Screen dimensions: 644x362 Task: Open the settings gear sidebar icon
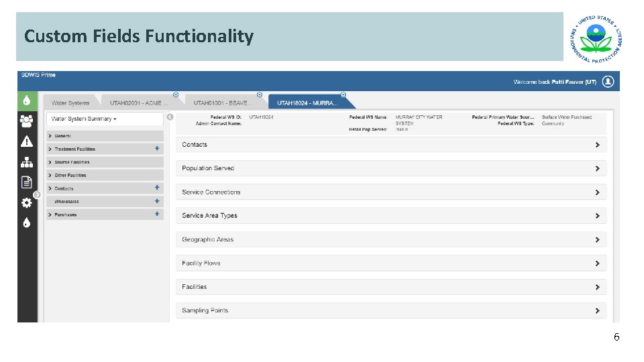(x=27, y=202)
